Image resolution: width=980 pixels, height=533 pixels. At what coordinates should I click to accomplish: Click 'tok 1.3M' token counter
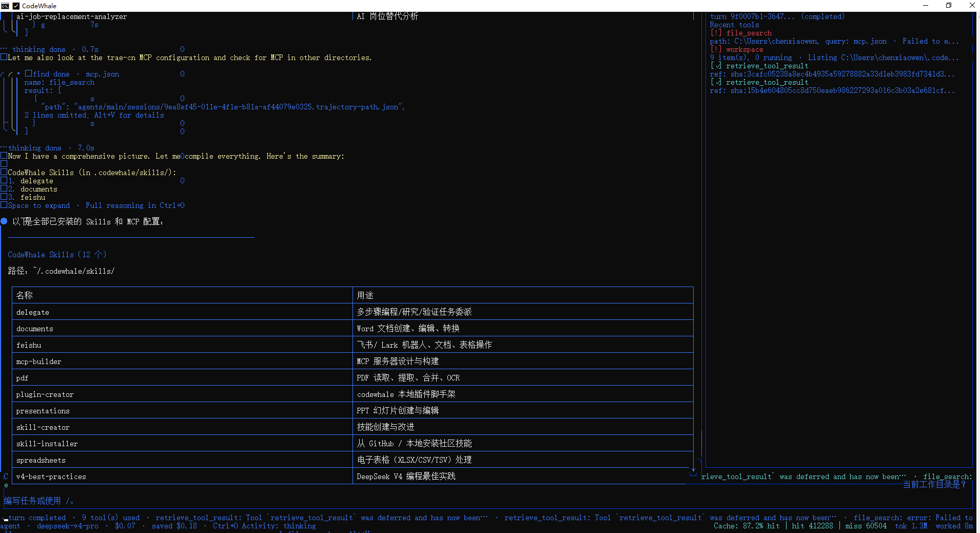click(x=911, y=526)
